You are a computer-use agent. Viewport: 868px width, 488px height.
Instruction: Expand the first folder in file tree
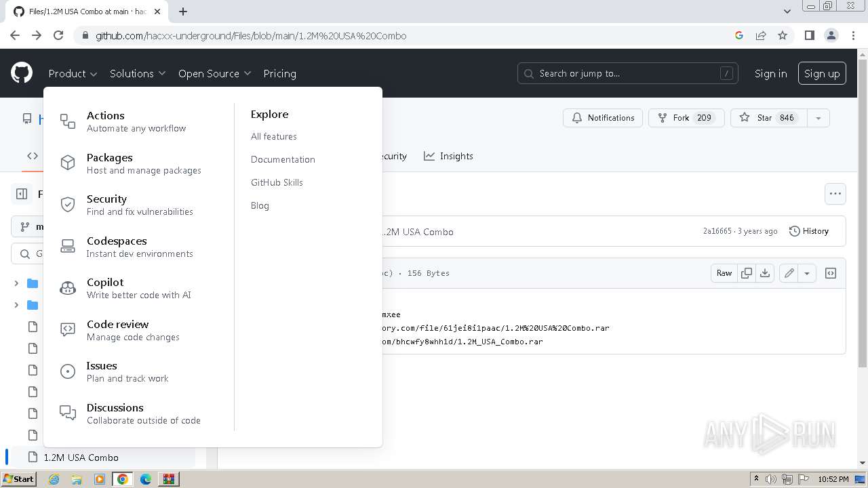(16, 283)
